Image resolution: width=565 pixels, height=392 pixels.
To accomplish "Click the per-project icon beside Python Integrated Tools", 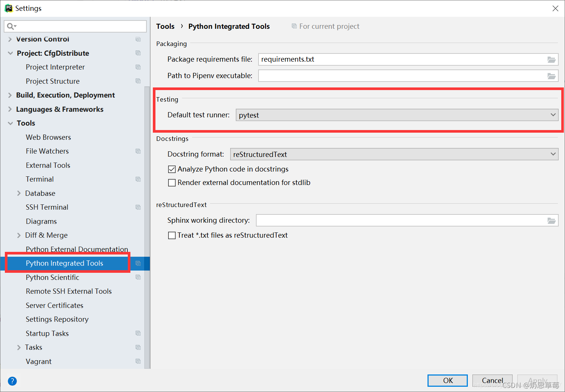I will coord(138,263).
